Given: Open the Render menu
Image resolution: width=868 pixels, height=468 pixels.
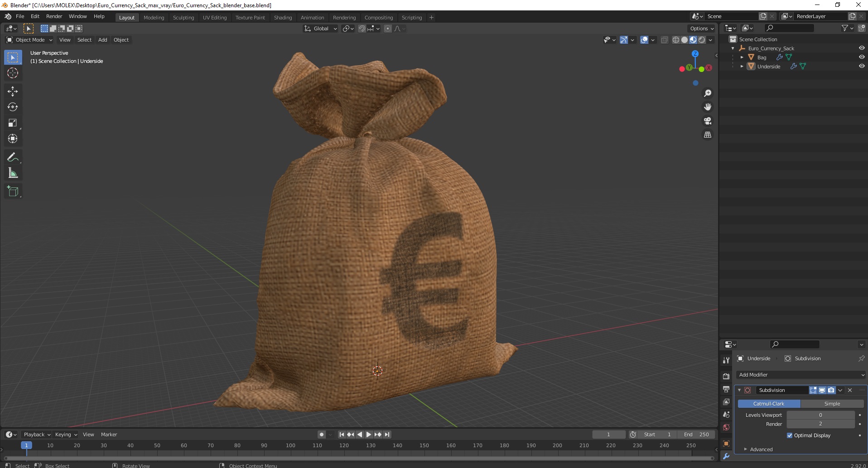Looking at the screenshot, I should coord(54,16).
